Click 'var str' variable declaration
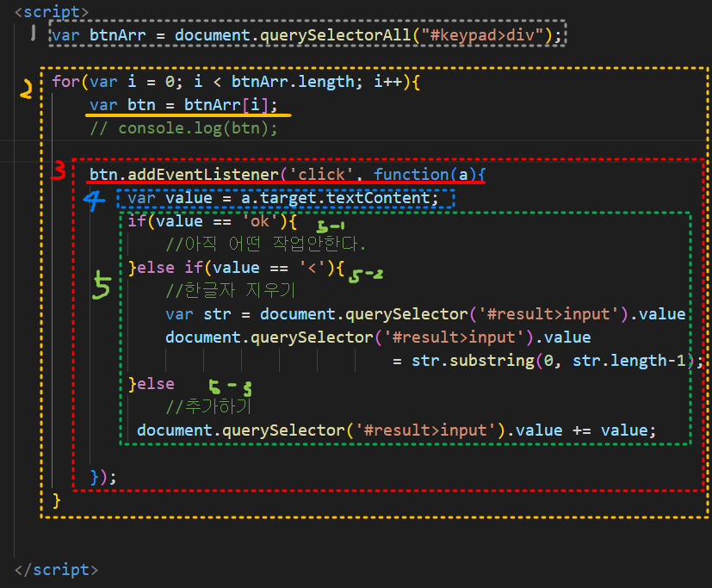 click(x=198, y=314)
